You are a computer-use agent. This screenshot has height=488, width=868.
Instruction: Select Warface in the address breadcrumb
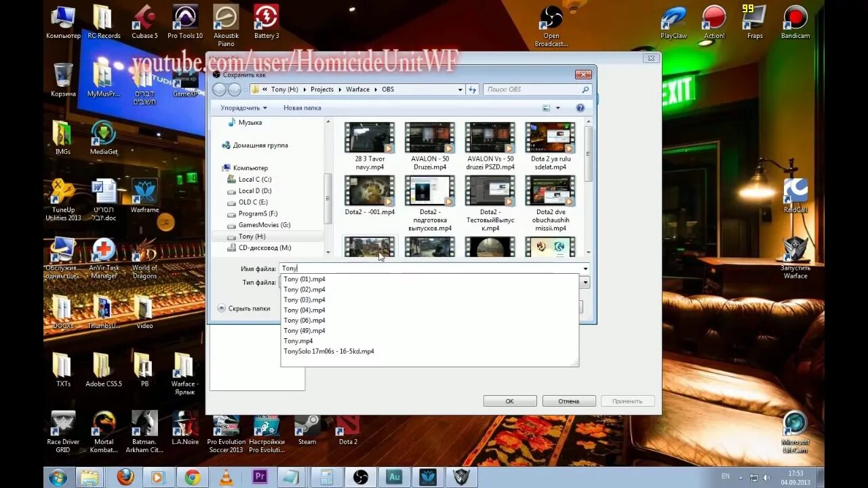(358, 89)
